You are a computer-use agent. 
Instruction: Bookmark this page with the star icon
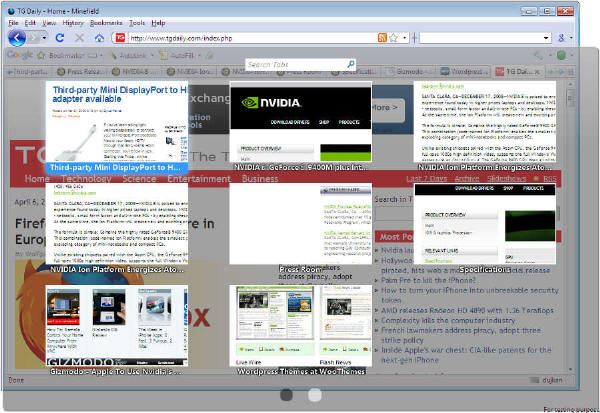pyautogui.click(x=393, y=38)
